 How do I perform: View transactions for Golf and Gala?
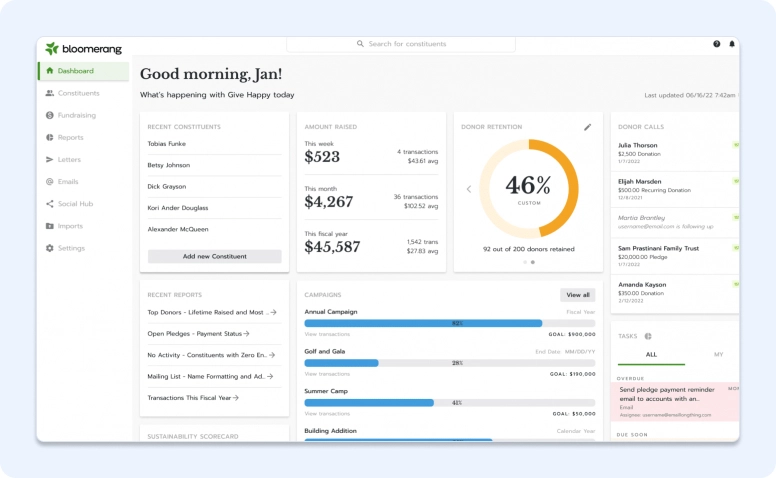[x=327, y=374]
